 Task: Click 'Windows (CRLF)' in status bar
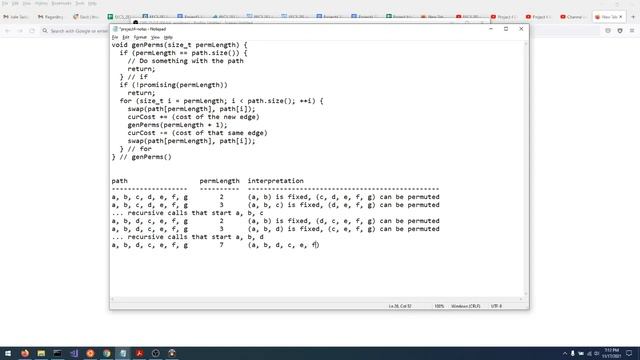pos(465,306)
